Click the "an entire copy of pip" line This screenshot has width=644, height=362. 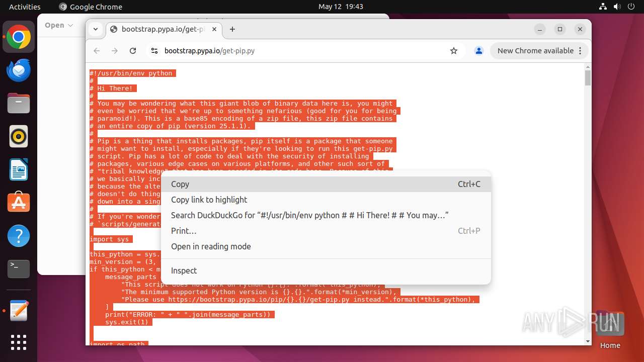coord(172,126)
